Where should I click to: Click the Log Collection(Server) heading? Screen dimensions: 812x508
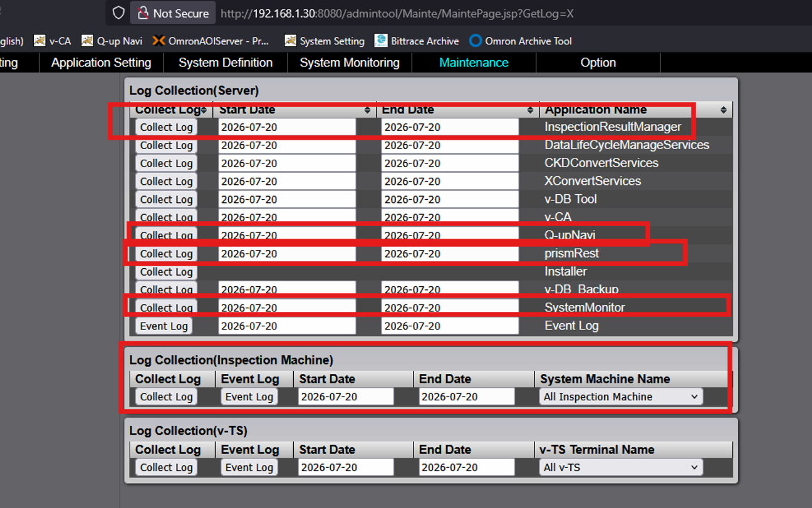click(194, 91)
